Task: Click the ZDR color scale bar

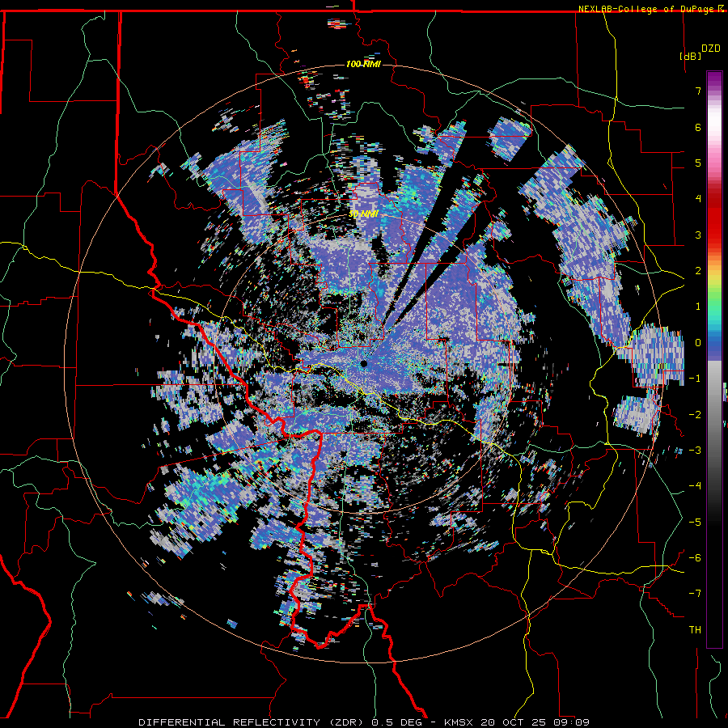Action: 714,359
